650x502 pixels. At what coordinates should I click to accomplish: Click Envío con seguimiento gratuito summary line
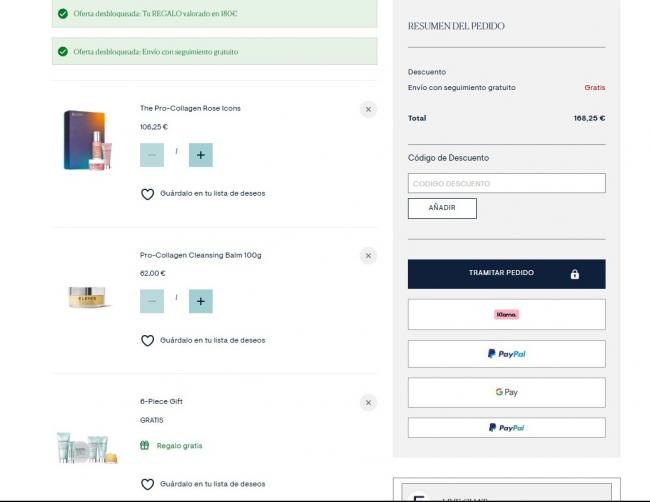coord(462,87)
